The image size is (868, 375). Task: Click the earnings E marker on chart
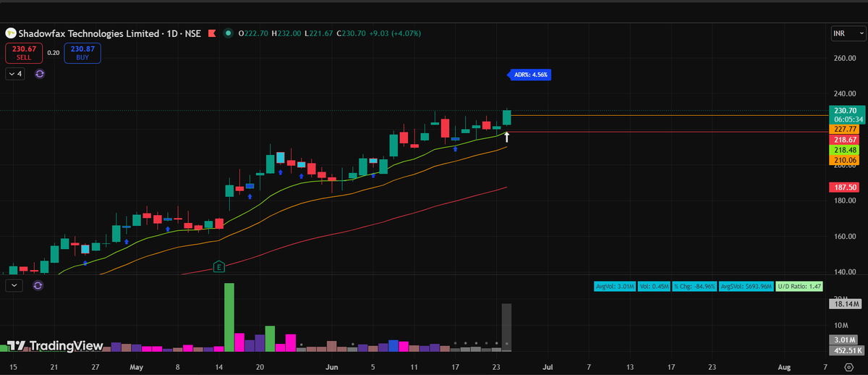click(x=218, y=267)
